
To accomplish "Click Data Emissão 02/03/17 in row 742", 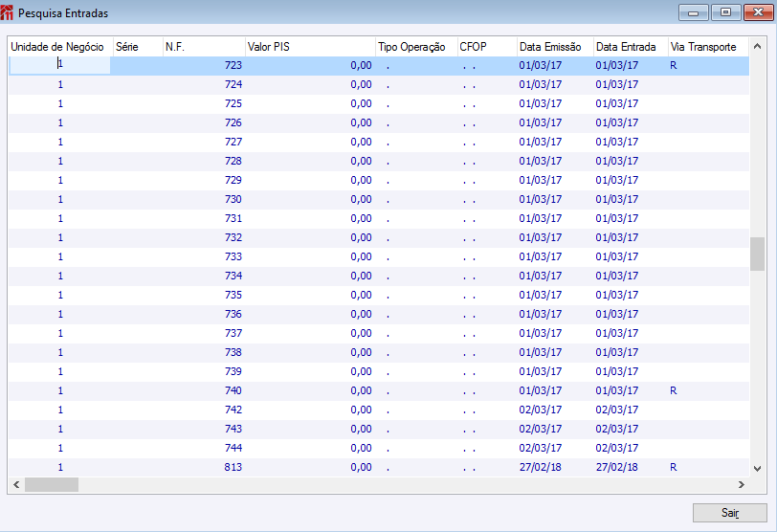I will pos(540,410).
